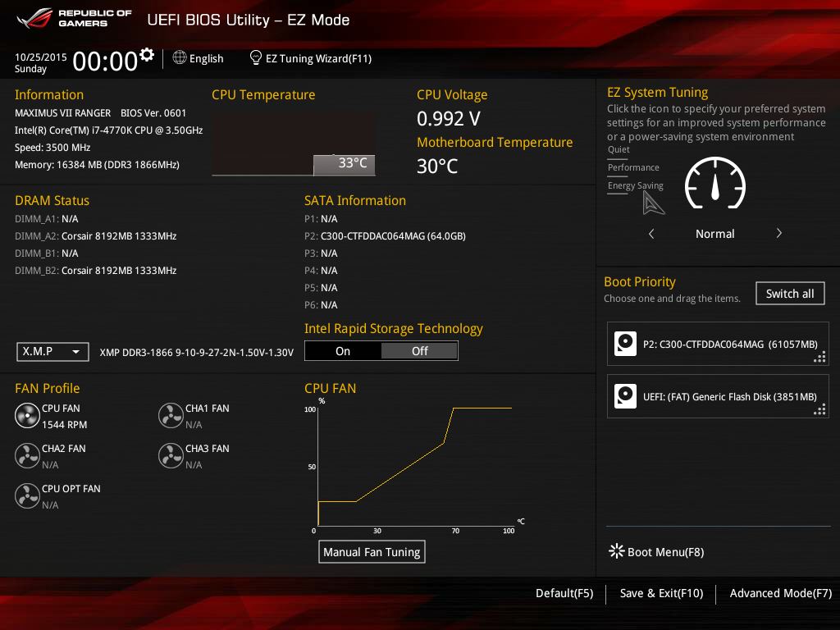Click the Intel Core i7-4770K CPU line

point(109,130)
